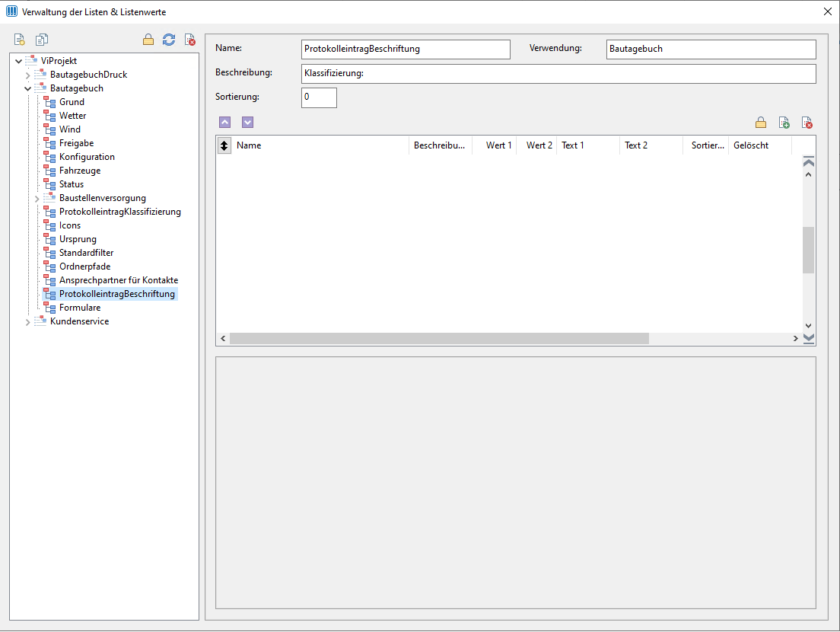
Task: Click the lock icon above the values table
Action: (761, 123)
